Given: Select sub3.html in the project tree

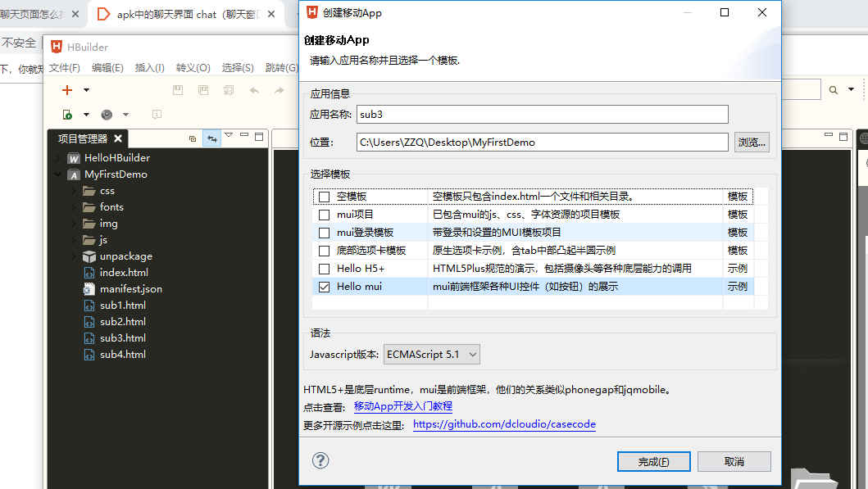Looking at the screenshot, I should pos(122,337).
